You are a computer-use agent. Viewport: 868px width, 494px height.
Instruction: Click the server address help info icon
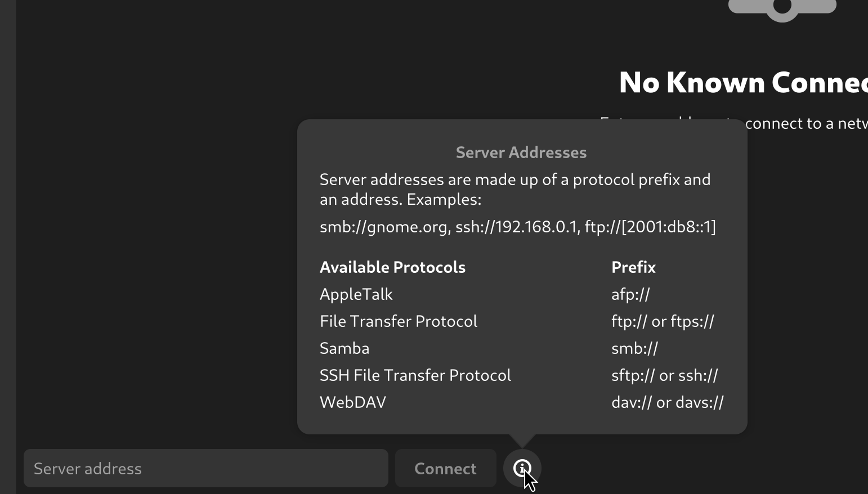[522, 468]
